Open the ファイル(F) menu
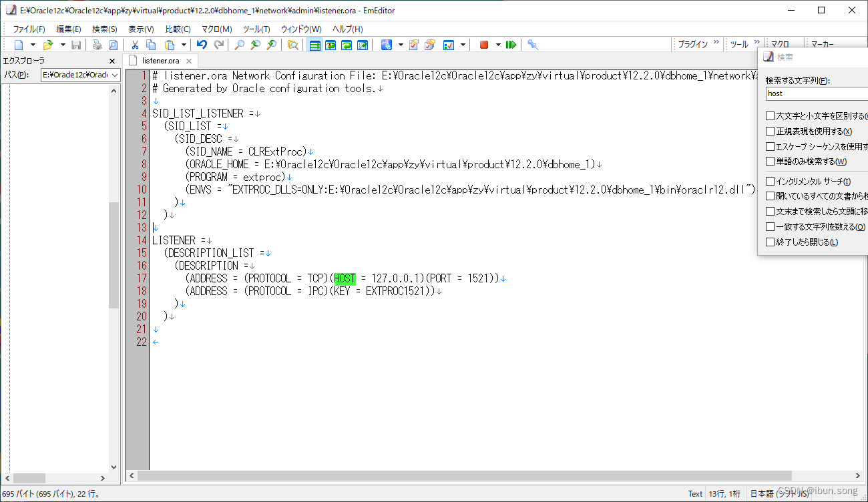The height and width of the screenshot is (502, 868). (29, 29)
